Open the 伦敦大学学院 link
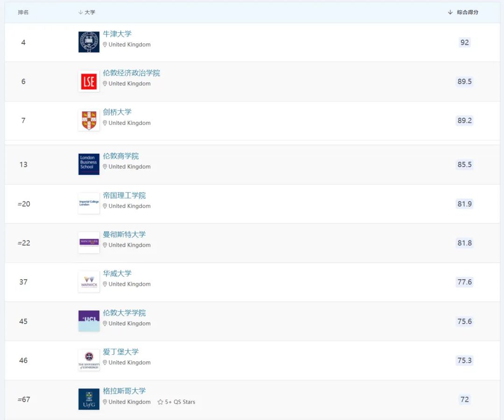Screen dimensions: 504x420 (124, 313)
